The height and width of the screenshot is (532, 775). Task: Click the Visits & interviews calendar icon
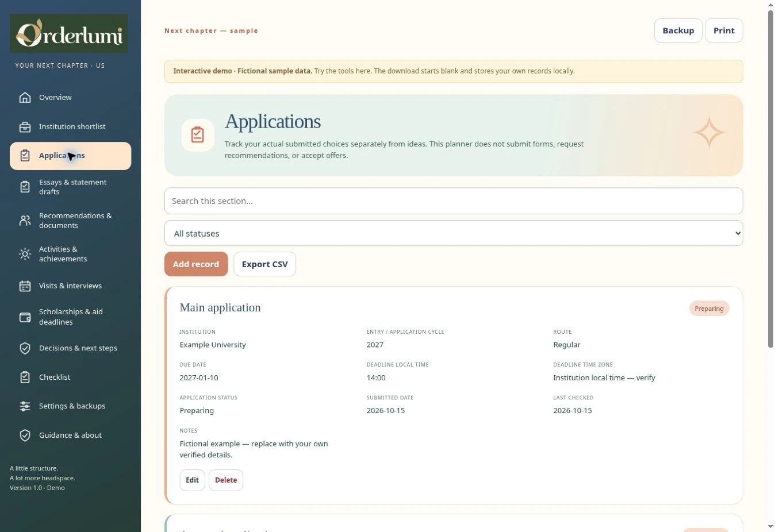25,286
